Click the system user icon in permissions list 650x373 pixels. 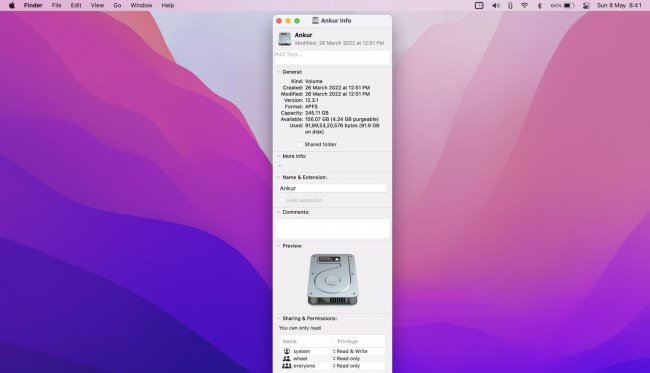(286, 351)
